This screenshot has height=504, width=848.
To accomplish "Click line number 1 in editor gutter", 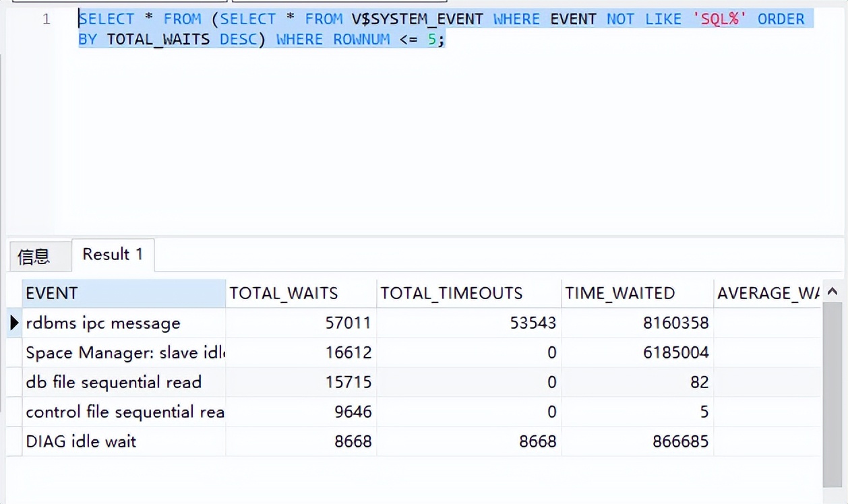I will point(46,19).
